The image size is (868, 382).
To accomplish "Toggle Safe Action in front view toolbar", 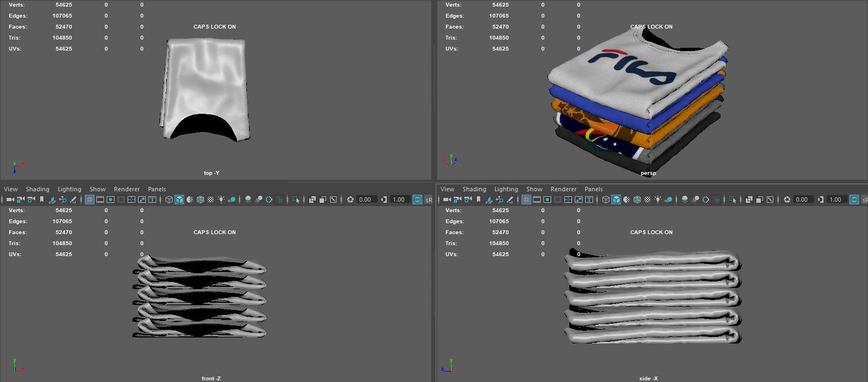I will click(x=142, y=200).
